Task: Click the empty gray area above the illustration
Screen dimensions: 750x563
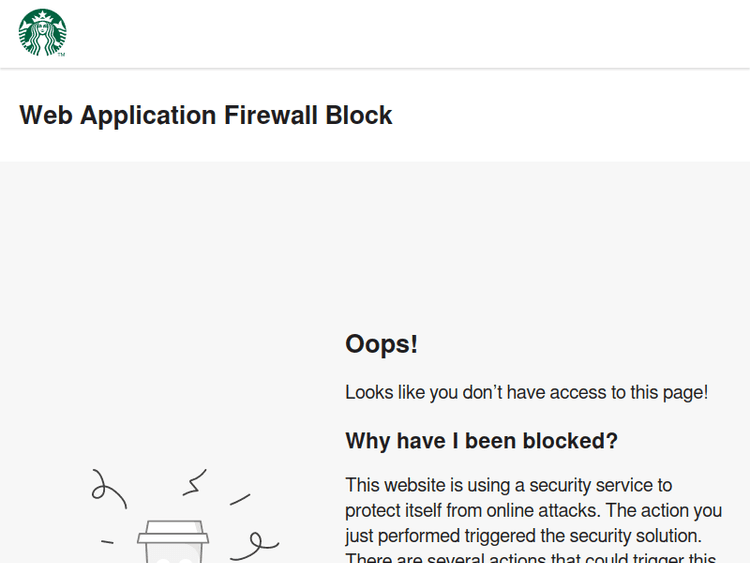Action: tap(170, 300)
